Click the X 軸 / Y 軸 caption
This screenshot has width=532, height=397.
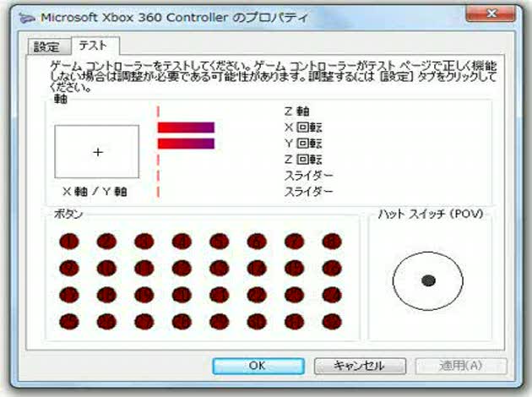(x=95, y=192)
